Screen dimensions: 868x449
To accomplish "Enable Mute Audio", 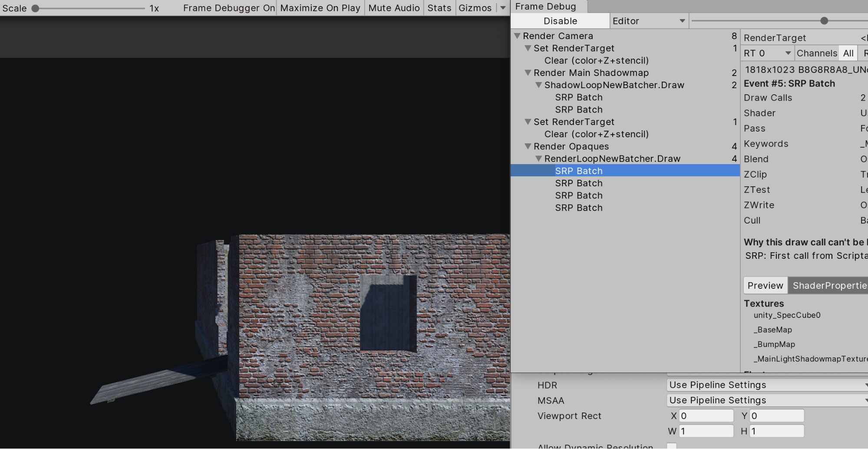I will pyautogui.click(x=393, y=8).
